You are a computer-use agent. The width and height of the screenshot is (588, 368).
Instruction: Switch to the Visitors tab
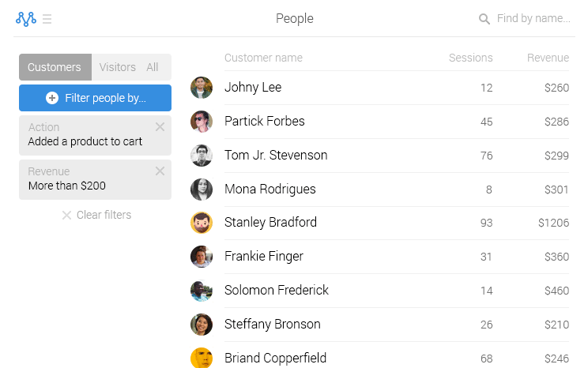coord(117,67)
